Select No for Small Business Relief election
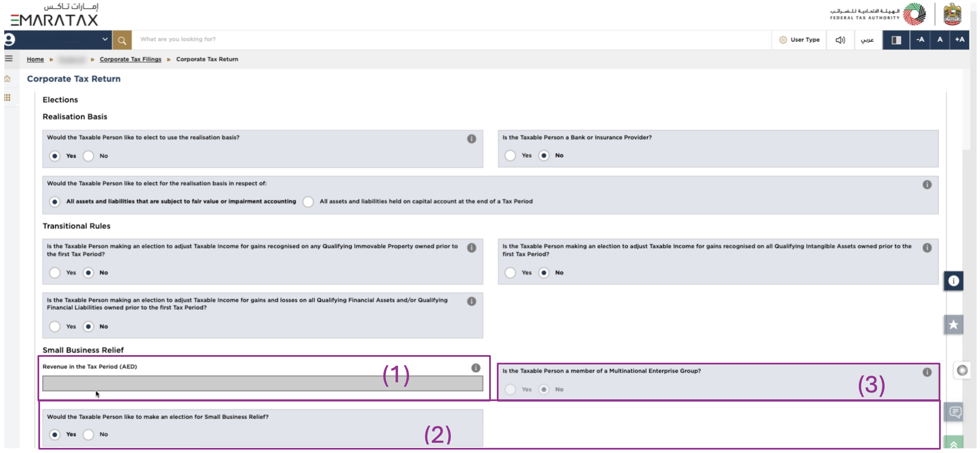This screenshot has height=453, width=980. coord(89,435)
